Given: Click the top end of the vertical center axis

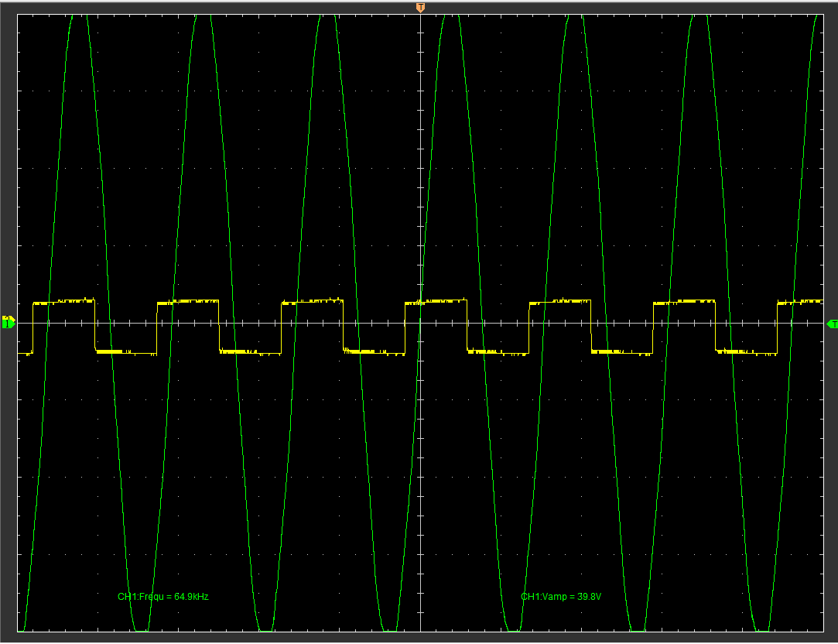Looking at the screenshot, I should [420, 17].
